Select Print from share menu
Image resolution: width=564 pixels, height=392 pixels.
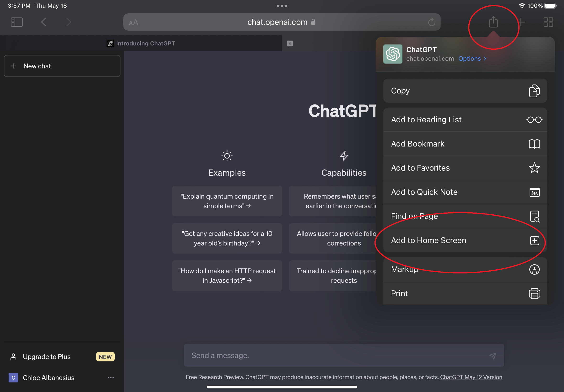tap(466, 293)
